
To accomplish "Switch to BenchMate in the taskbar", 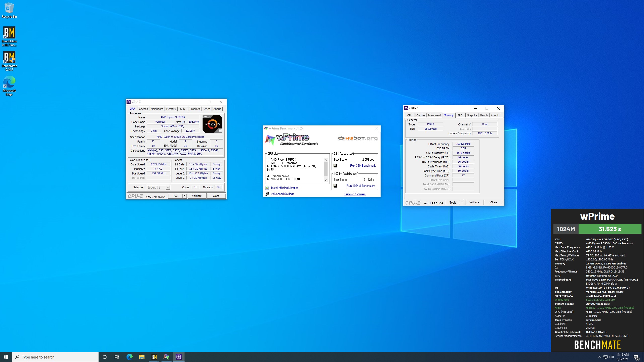I will [154, 357].
